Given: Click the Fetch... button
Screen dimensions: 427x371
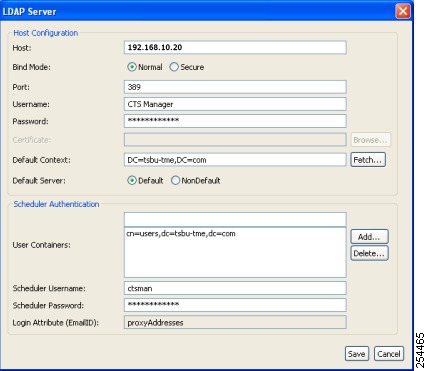Looking at the screenshot, I should click(368, 160).
